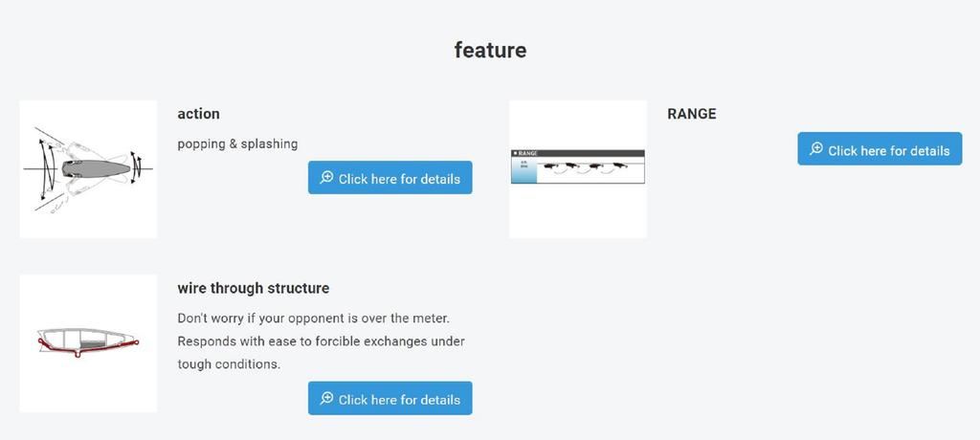Click magnifier icon in wire structure details button
This screenshot has width=980, height=440.
326,399
